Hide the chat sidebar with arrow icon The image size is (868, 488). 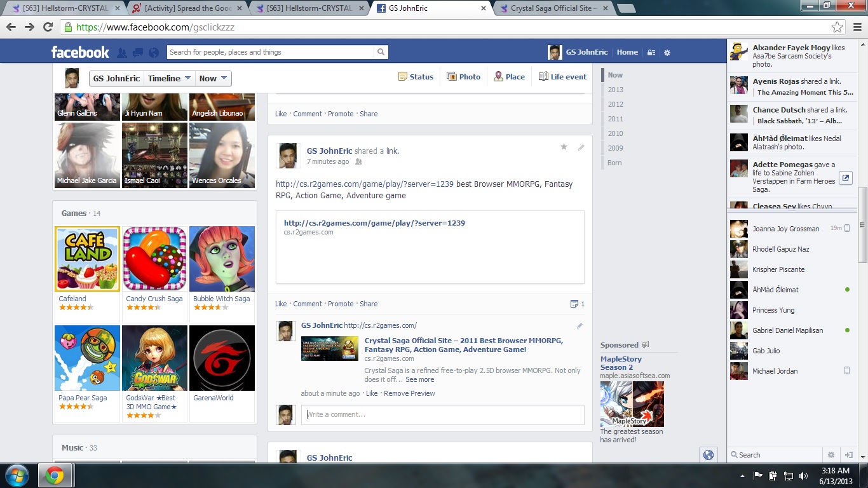[848, 455]
